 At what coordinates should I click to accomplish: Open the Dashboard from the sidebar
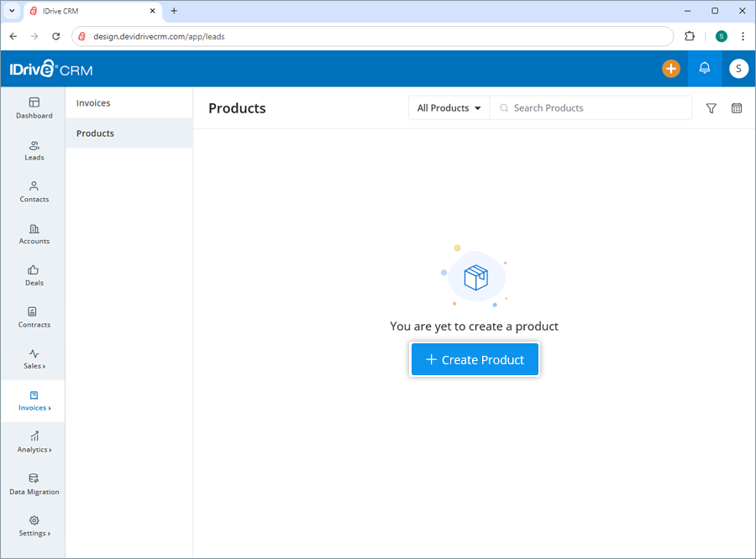tap(34, 108)
